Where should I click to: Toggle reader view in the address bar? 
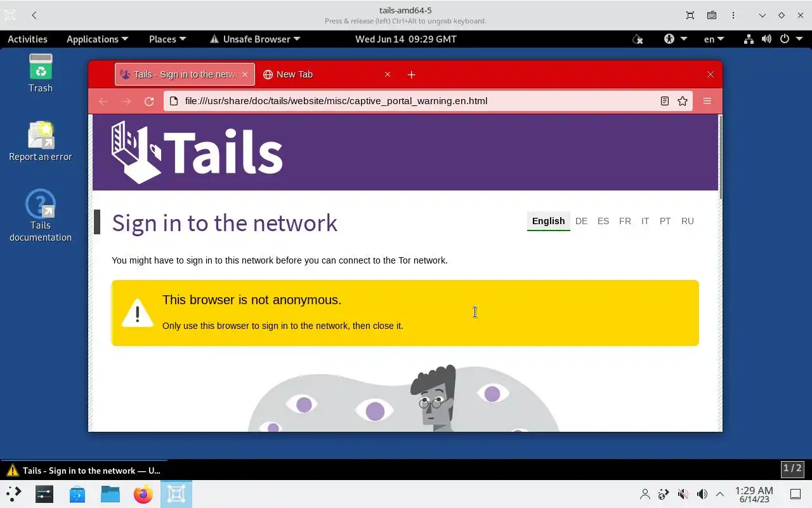[665, 101]
